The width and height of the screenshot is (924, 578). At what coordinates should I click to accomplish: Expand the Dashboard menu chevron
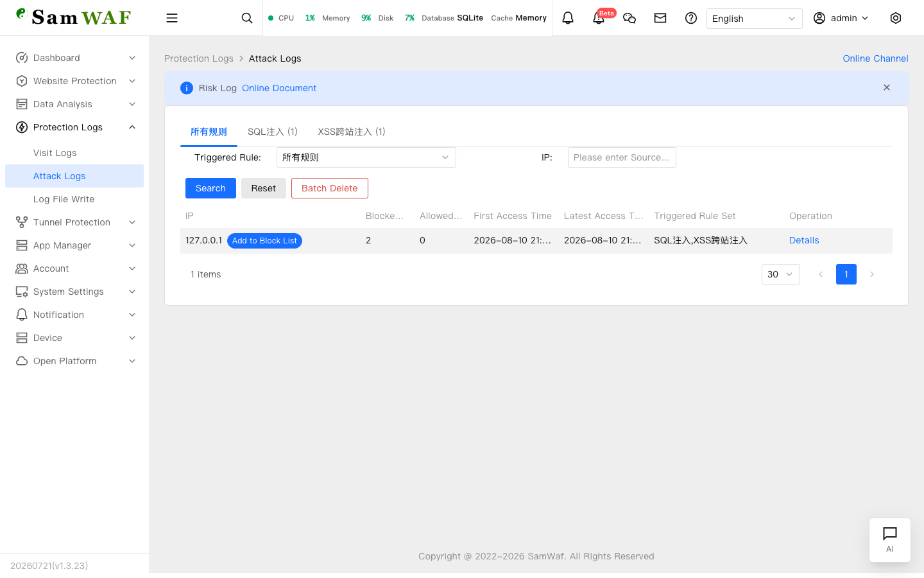(x=132, y=58)
